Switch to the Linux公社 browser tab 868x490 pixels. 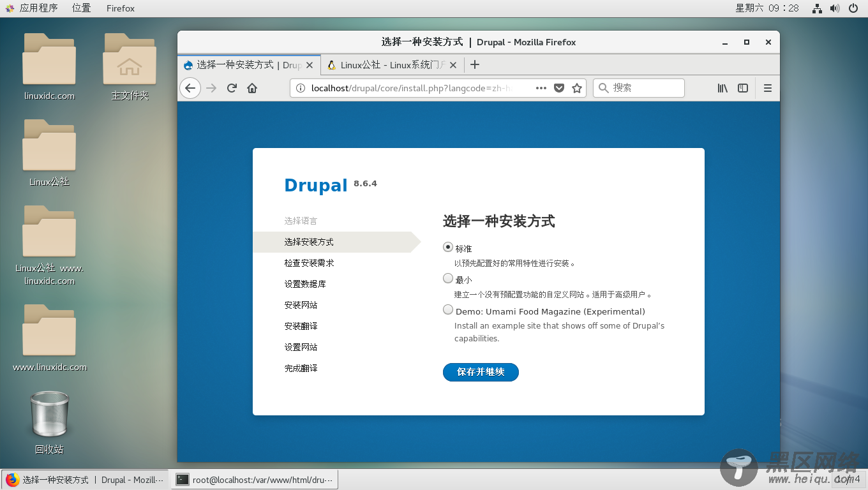coord(393,65)
